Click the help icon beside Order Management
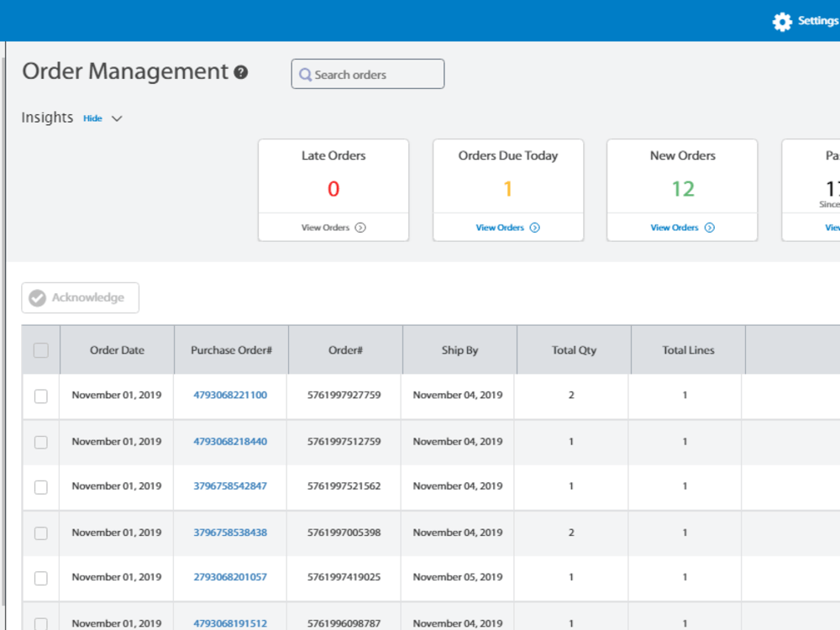840x630 pixels. click(241, 72)
